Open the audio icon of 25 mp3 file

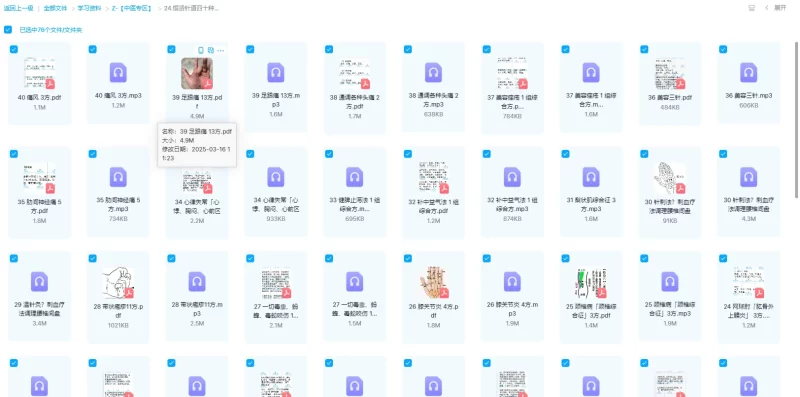[669, 281]
